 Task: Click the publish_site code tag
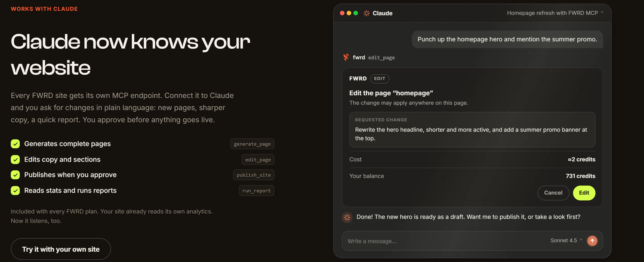[254, 175]
